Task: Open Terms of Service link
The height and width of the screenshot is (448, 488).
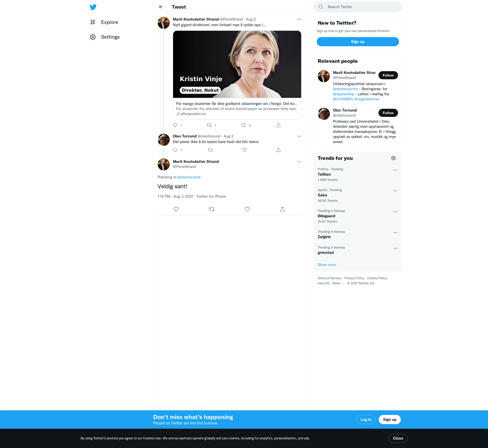Action: pos(329,278)
